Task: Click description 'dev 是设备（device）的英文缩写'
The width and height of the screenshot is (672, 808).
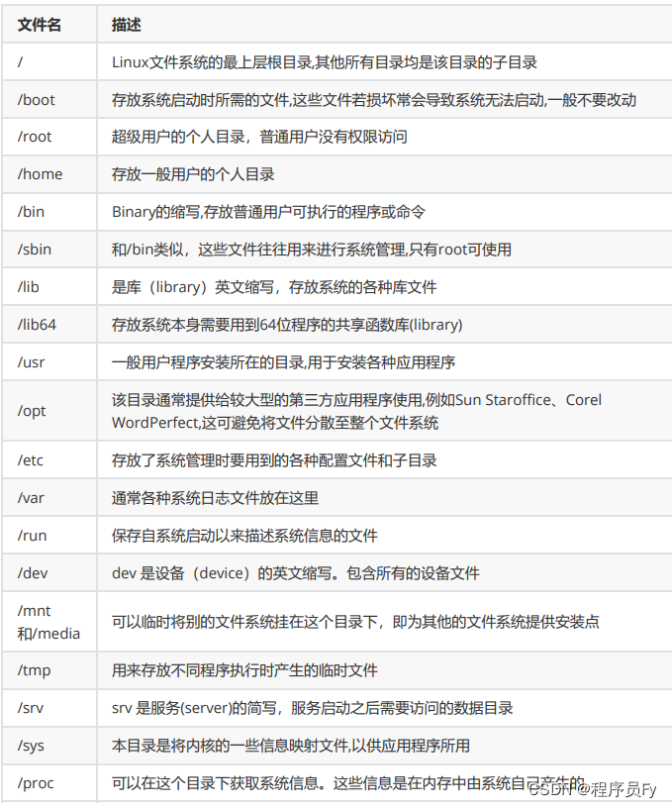Action: point(296,573)
